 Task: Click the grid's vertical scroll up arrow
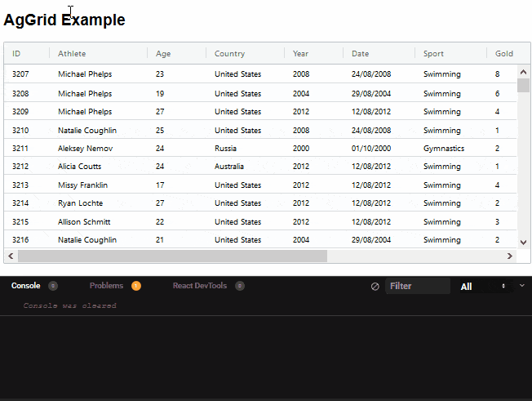523,72
